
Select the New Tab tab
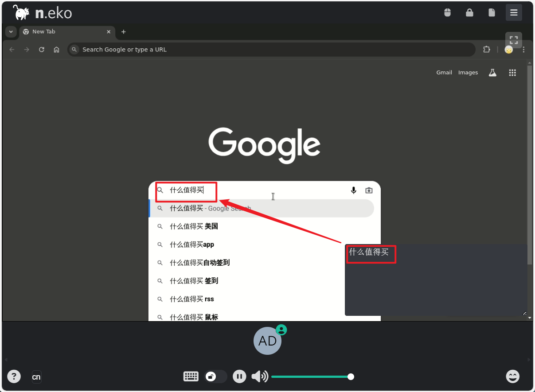pos(66,32)
